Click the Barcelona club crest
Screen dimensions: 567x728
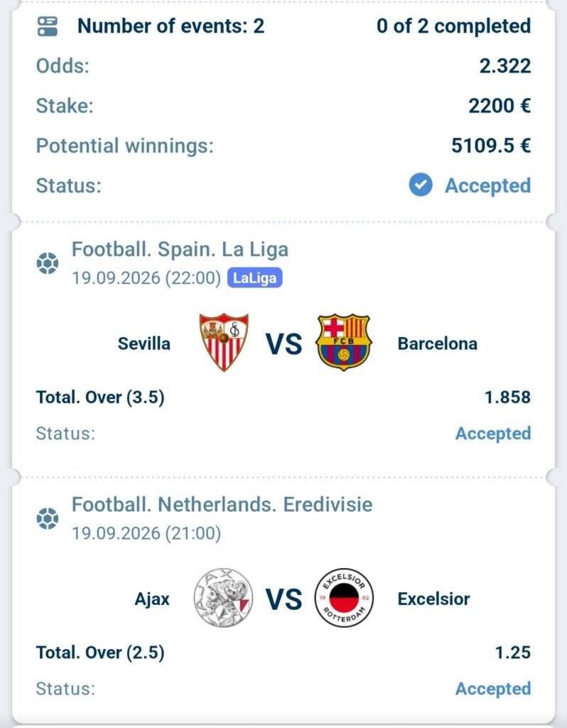click(x=343, y=343)
